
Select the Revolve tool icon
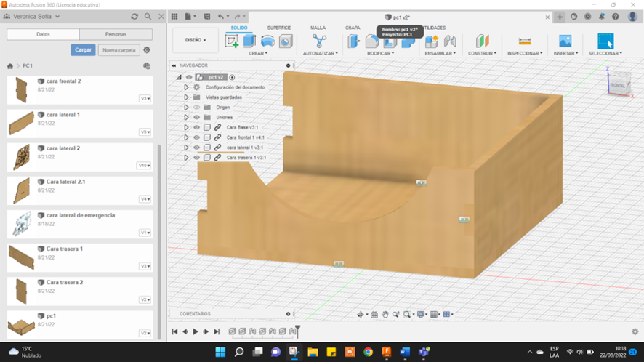pyautogui.click(x=267, y=41)
